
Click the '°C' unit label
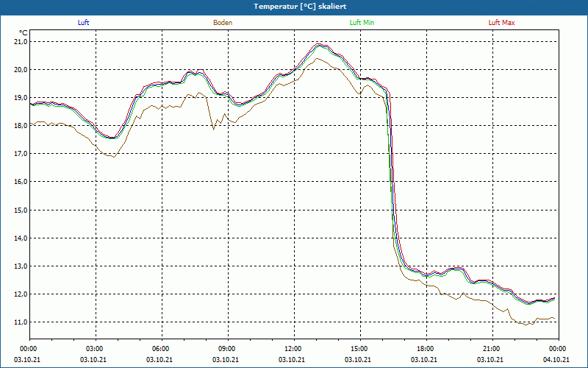(24, 33)
